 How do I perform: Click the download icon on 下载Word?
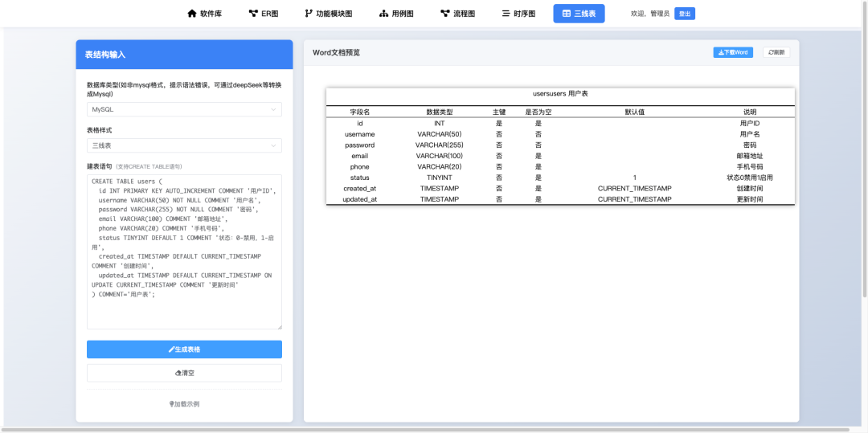(721, 52)
